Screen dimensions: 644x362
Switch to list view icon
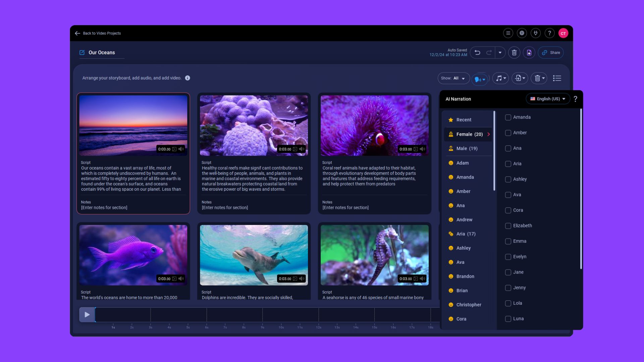[x=557, y=78]
